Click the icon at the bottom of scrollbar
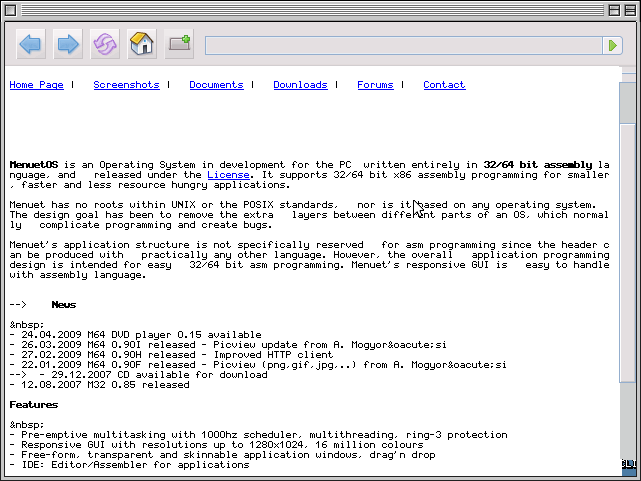 tap(629, 467)
